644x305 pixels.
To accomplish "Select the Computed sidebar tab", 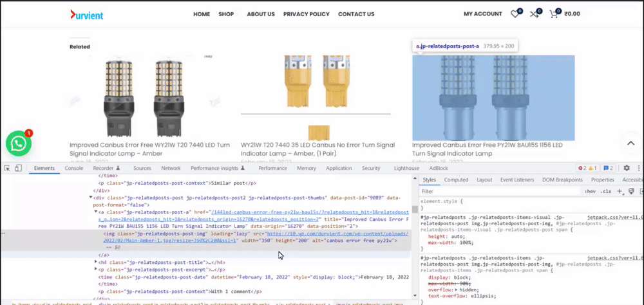I will click(456, 180).
